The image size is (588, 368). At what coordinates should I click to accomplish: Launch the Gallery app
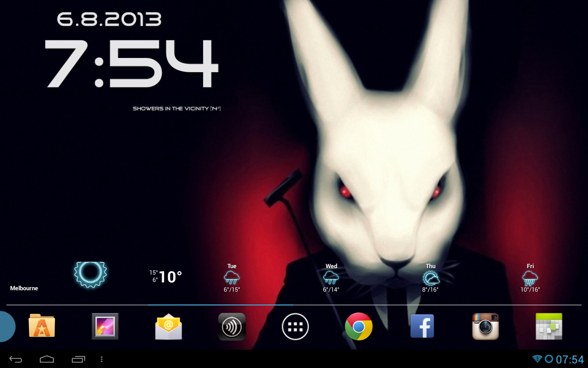[x=105, y=326]
